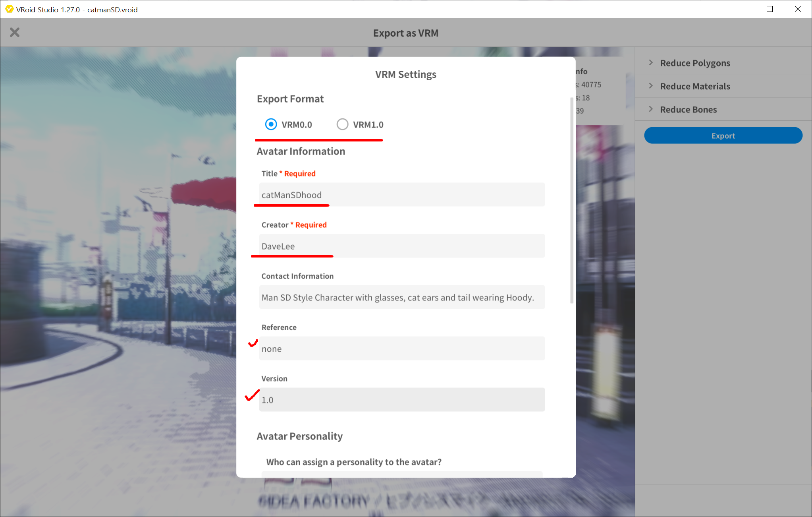This screenshot has height=517, width=812.
Task: Expand the Reduce Bones section
Action: [688, 109]
